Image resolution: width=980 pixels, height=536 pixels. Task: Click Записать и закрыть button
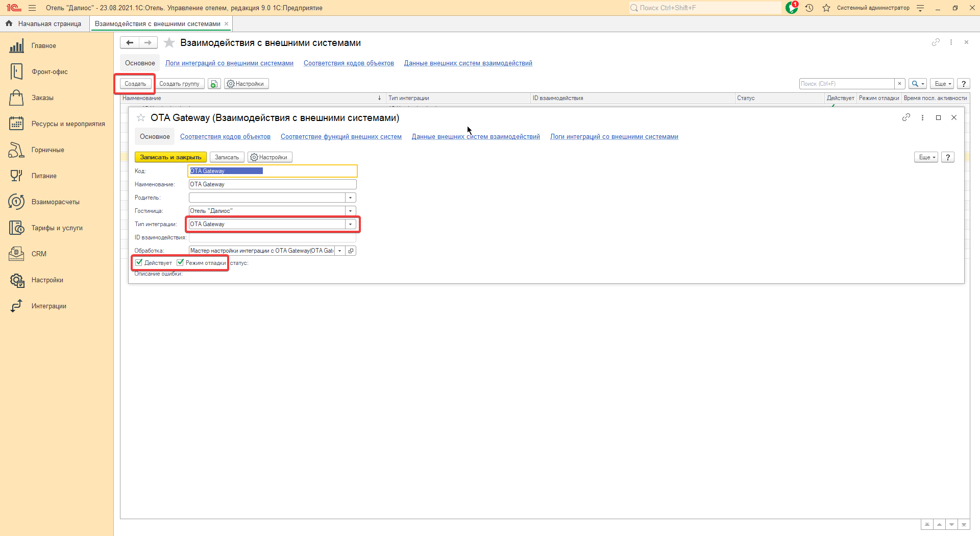click(170, 157)
